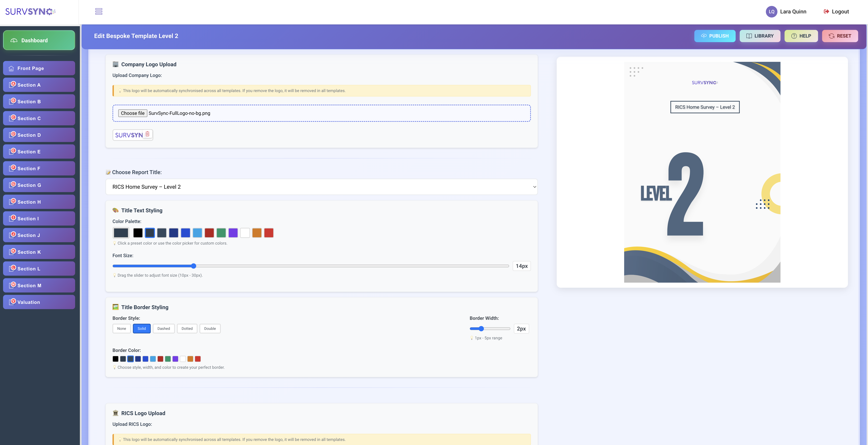Viewport: 868px width, 445px height.
Task: Expand the Section K sidebar entry
Action: [39, 252]
